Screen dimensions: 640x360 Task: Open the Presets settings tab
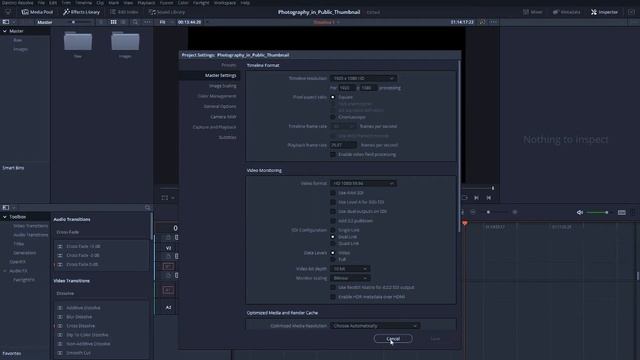click(x=229, y=65)
